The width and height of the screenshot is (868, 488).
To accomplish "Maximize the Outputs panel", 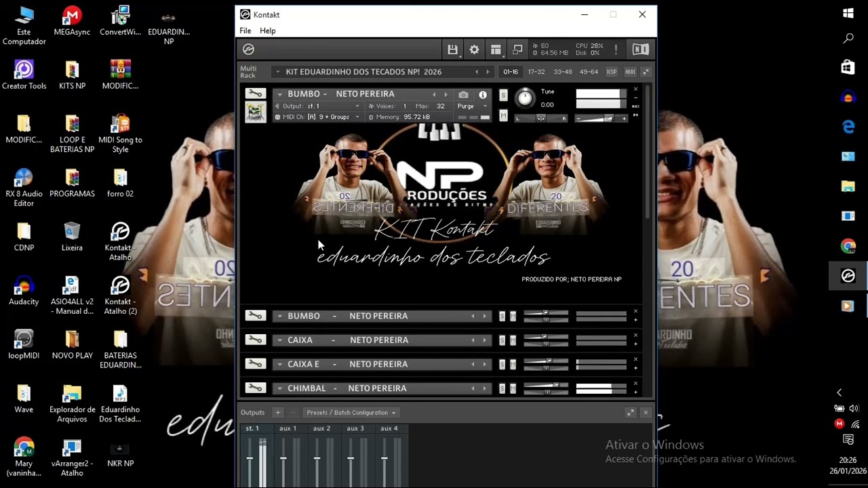I will point(630,412).
